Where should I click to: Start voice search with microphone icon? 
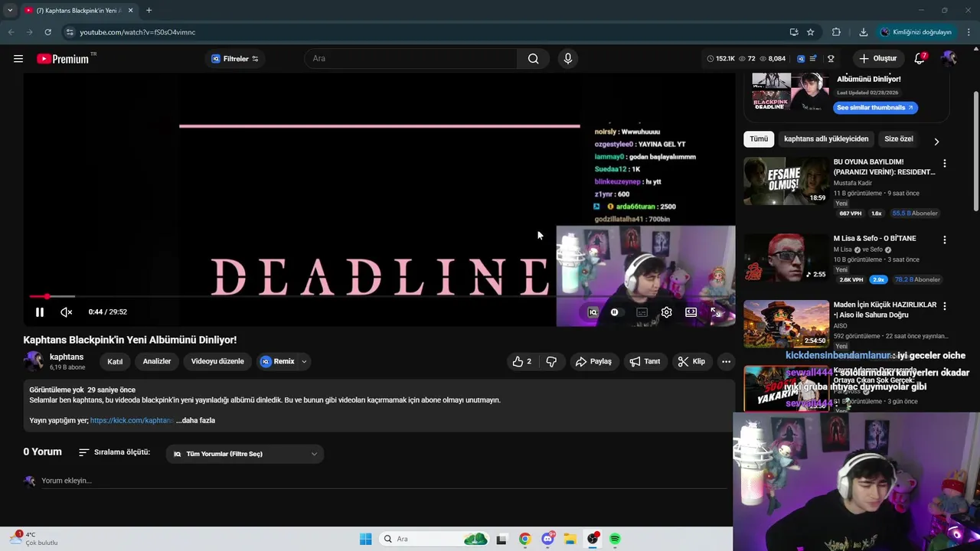coord(568,59)
